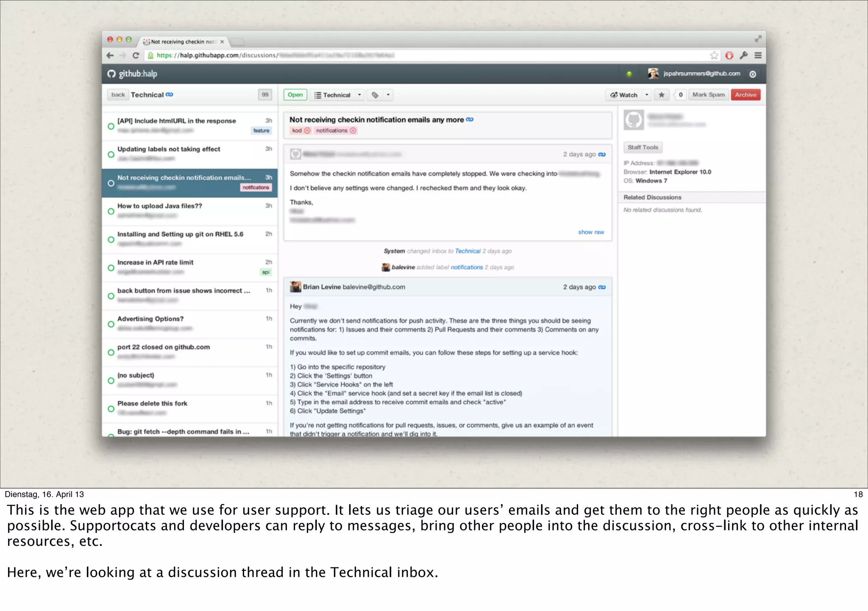This screenshot has height=611, width=868.
Task: Close the browser tab
Action: [222, 42]
